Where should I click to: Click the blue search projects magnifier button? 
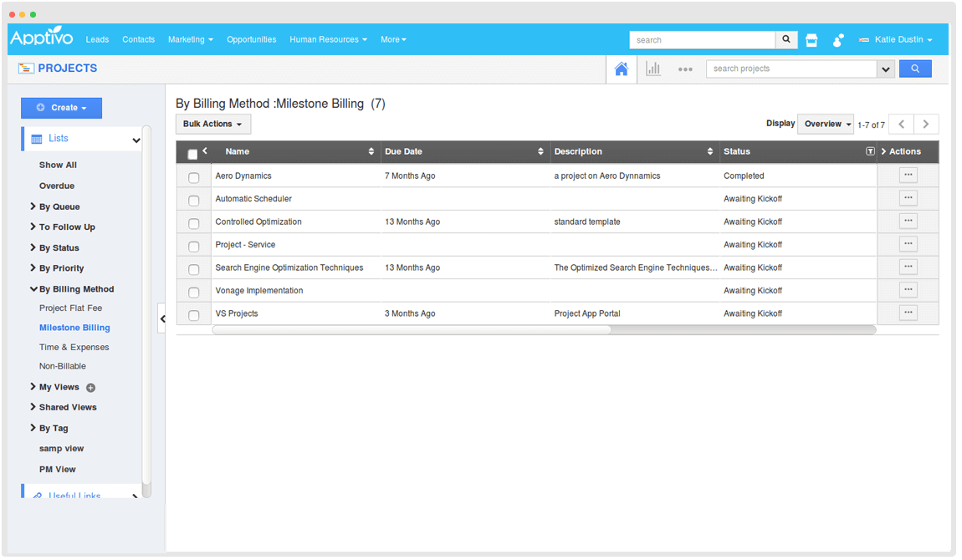click(x=915, y=69)
